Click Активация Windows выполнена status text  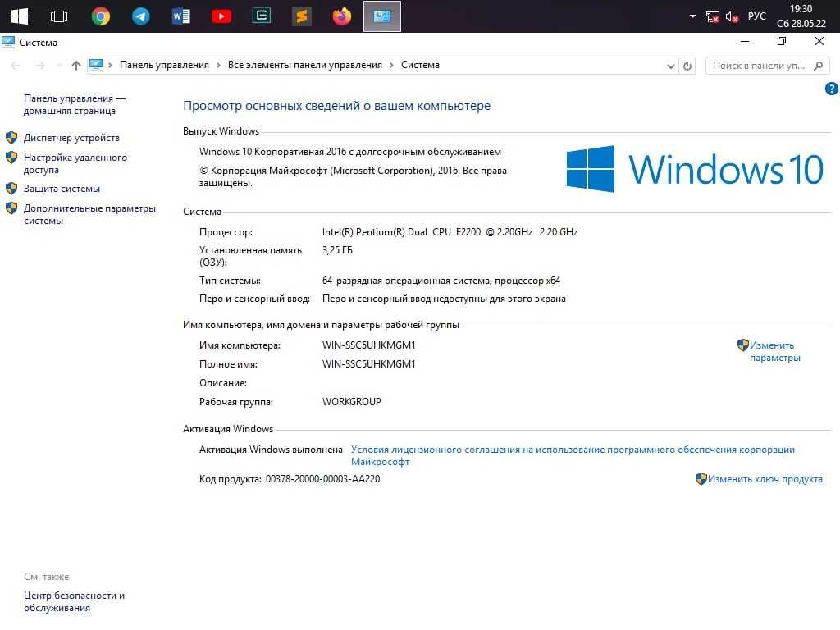271,450
